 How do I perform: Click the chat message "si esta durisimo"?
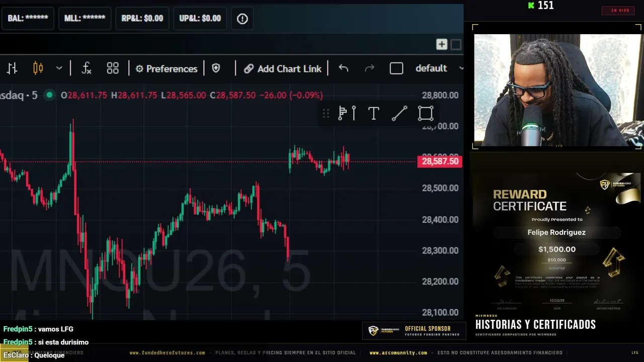click(63, 342)
